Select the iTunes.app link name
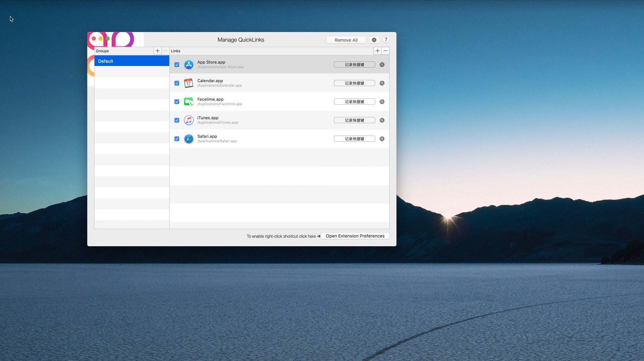This screenshot has height=361, width=644. [208, 118]
